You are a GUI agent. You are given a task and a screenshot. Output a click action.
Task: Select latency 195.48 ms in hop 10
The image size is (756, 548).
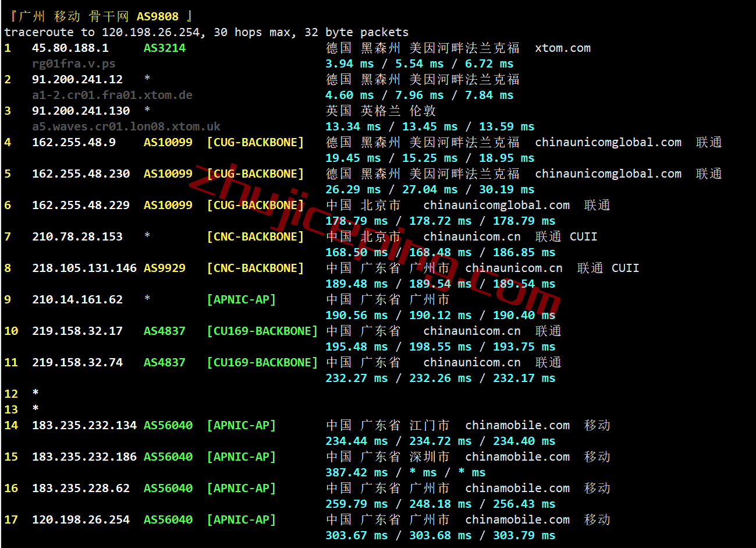click(357, 347)
